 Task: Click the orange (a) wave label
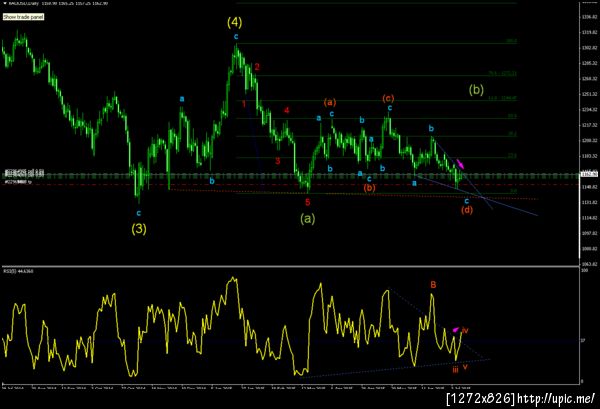pos(330,102)
